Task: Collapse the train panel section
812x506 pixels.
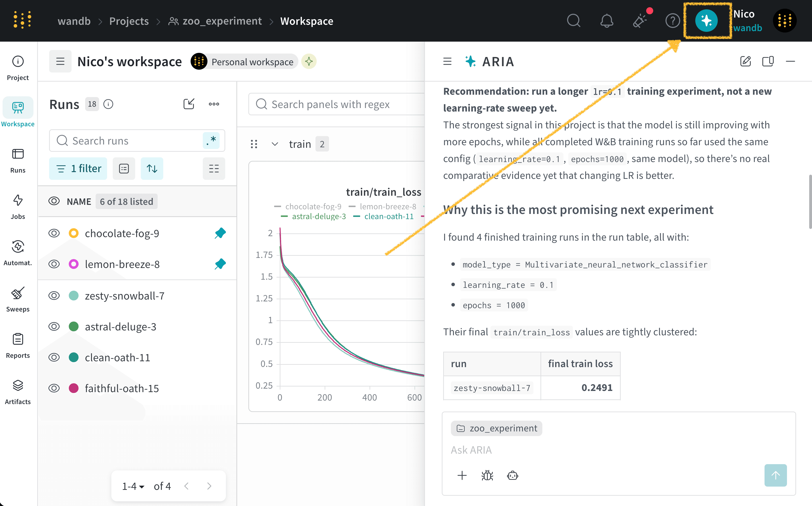Action: [275, 144]
